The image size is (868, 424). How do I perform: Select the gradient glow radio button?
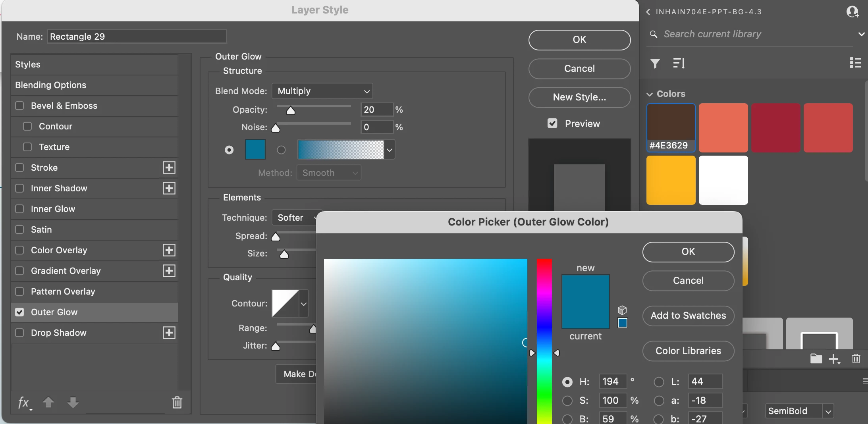coord(281,150)
